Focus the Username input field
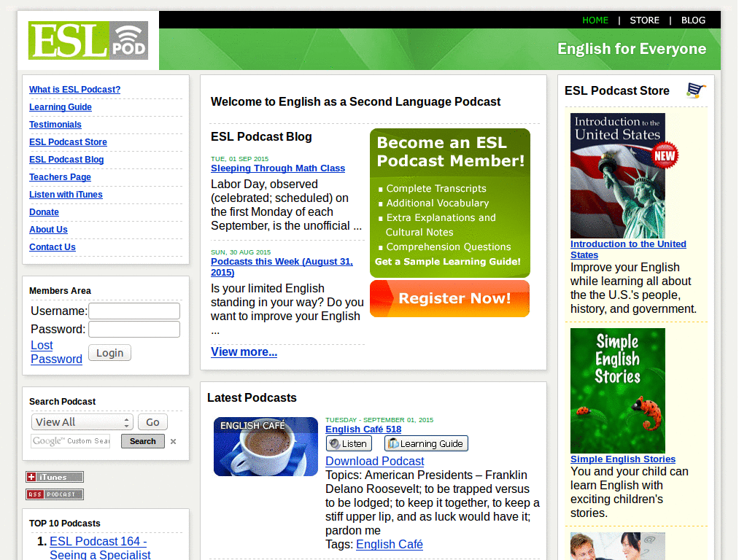 click(x=134, y=311)
